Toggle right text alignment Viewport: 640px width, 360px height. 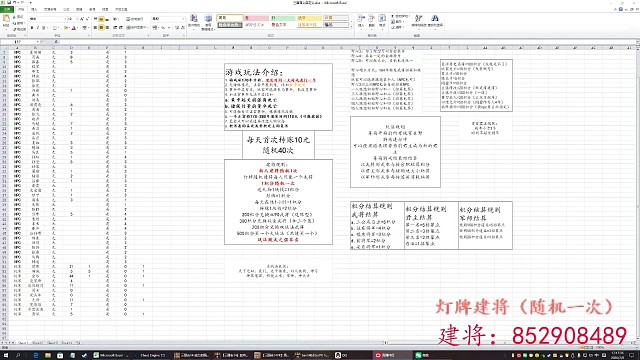click(x=107, y=28)
